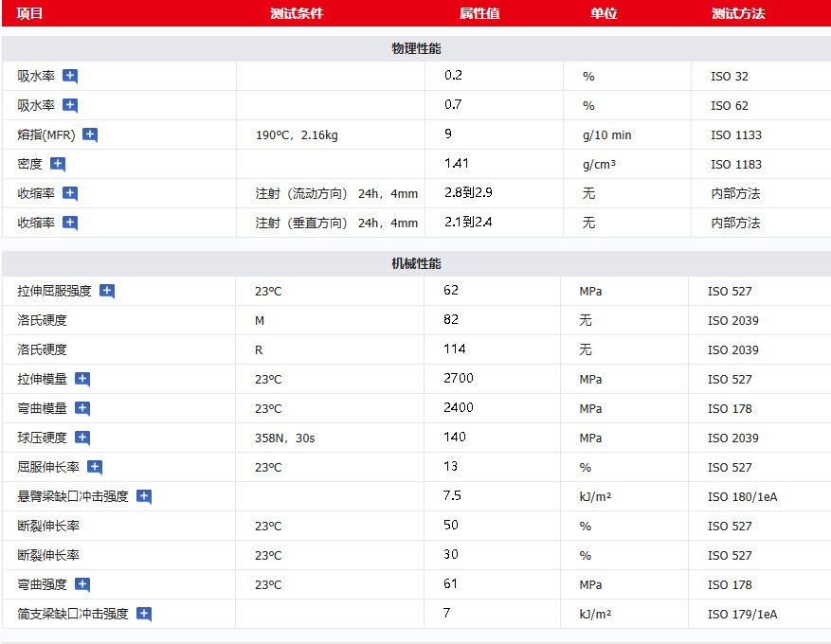Click the method ISO 32
The height and width of the screenshot is (644, 831).
pos(730,77)
